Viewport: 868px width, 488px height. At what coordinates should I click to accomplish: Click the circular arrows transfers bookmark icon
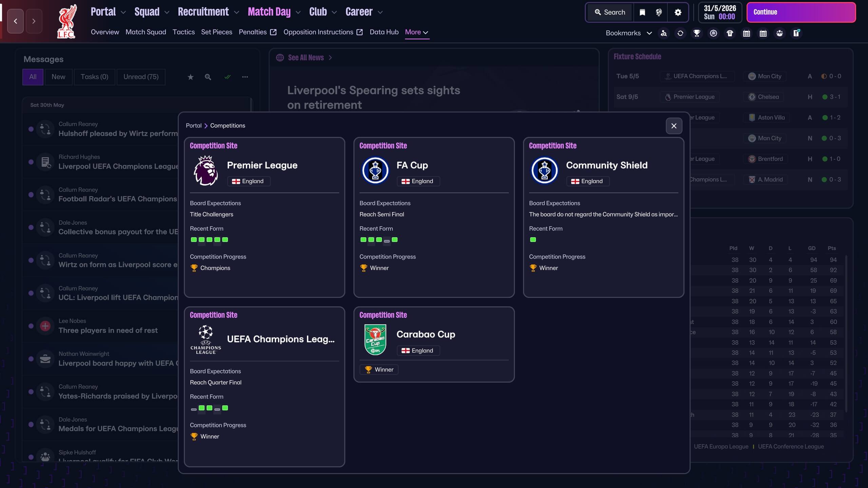[x=680, y=33]
